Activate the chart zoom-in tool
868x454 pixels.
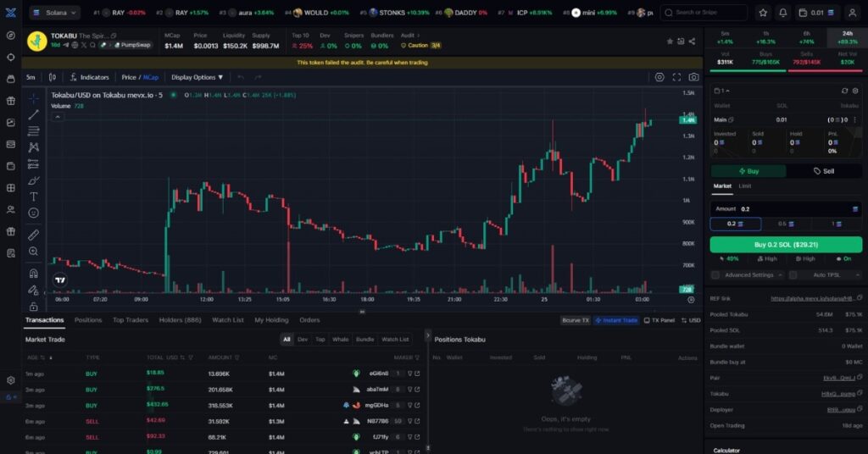pyautogui.click(x=34, y=252)
